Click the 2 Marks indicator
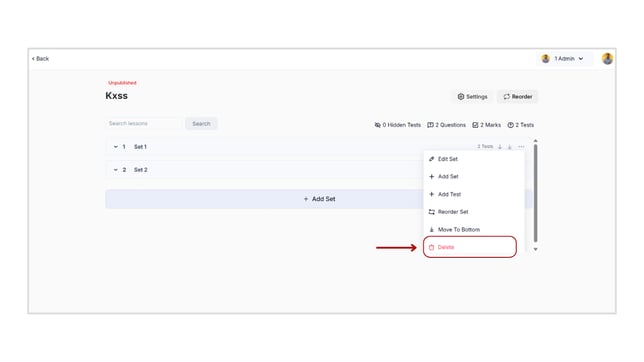The height and width of the screenshot is (362, 644). point(486,125)
